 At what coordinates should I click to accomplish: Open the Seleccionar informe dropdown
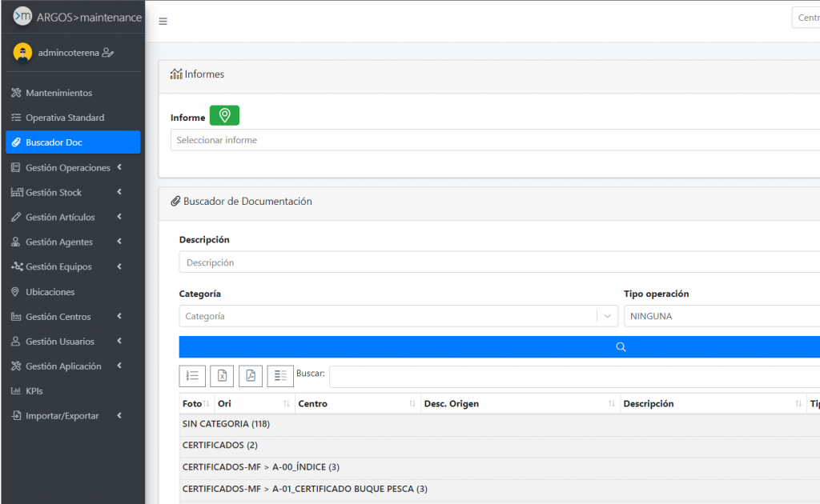click(495, 140)
